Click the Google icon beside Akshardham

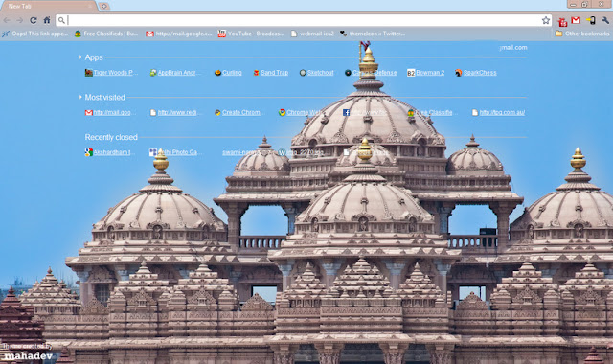(x=89, y=152)
